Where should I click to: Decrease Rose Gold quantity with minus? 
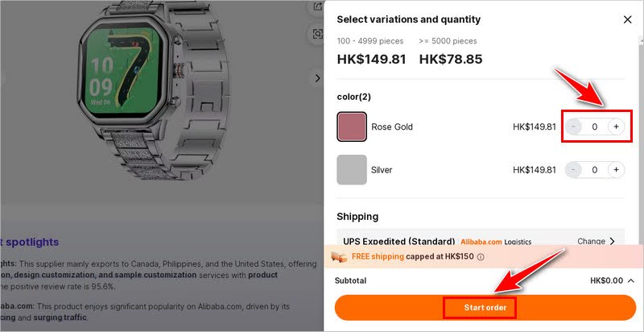click(x=573, y=127)
